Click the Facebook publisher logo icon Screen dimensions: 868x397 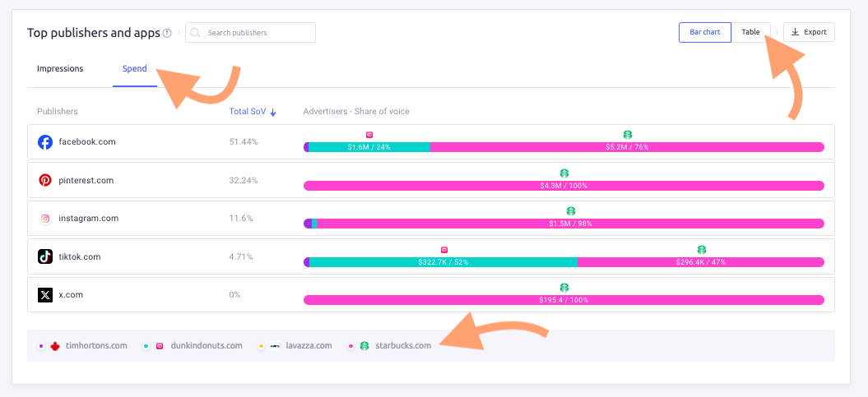coord(45,142)
